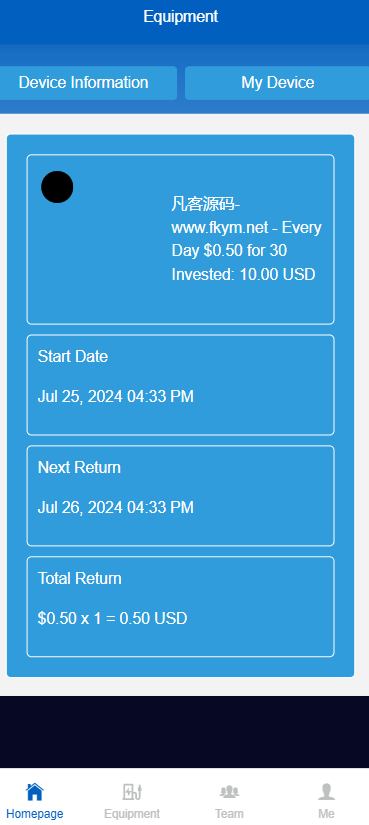The width and height of the screenshot is (369, 825).
Task: Select the Equipment label in bottom bar
Action: coord(132,813)
